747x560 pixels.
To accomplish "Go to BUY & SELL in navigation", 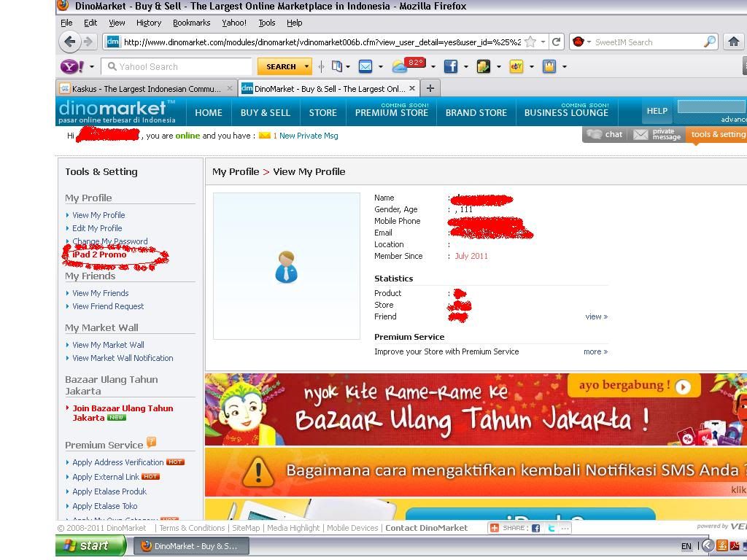I will (x=266, y=113).
